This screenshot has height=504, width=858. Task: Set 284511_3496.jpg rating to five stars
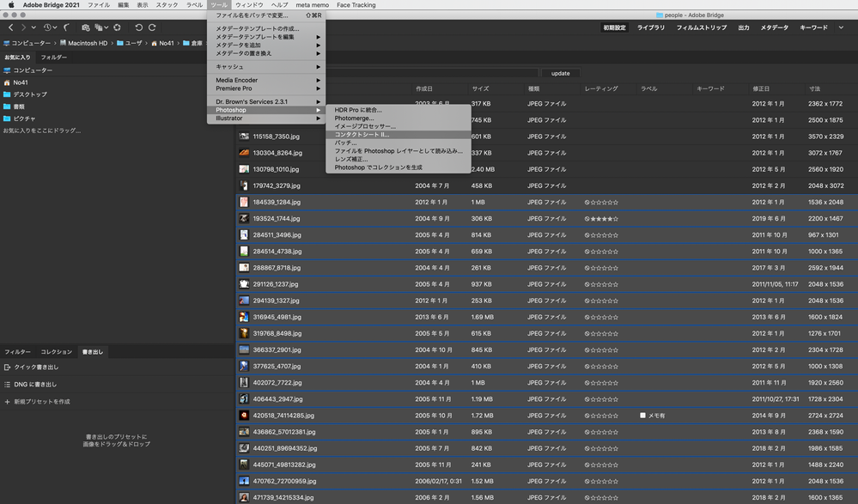(616, 235)
